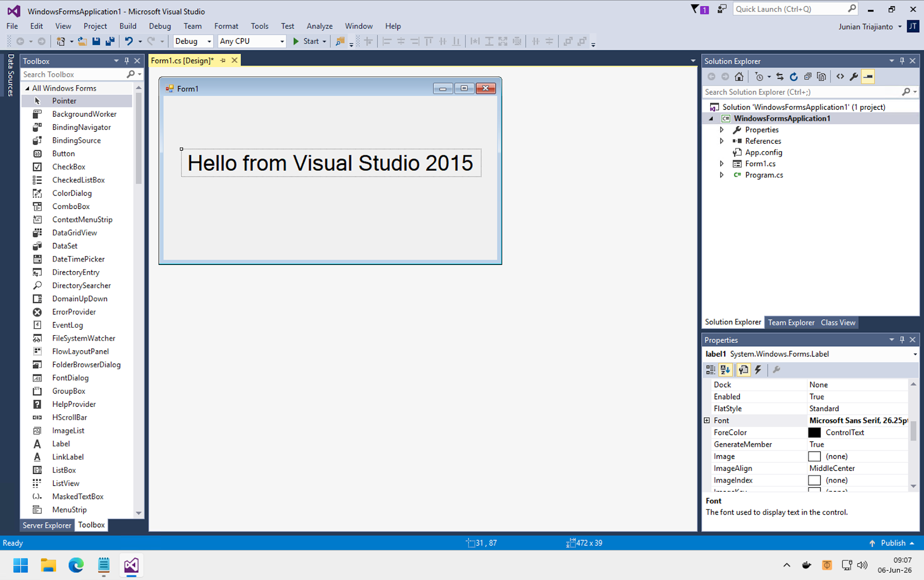Image resolution: width=924 pixels, height=580 pixels.
Task: Open the Format menu
Action: pyautogui.click(x=226, y=26)
